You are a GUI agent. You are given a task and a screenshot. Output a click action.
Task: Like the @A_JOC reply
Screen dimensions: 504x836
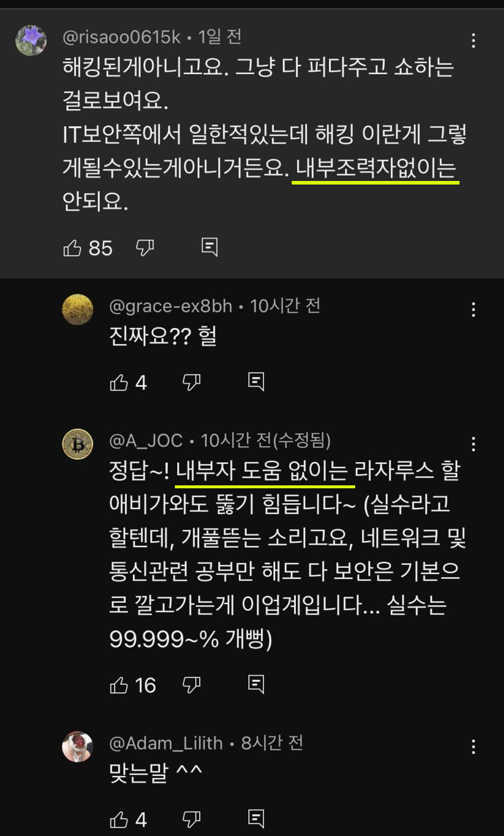click(x=119, y=685)
